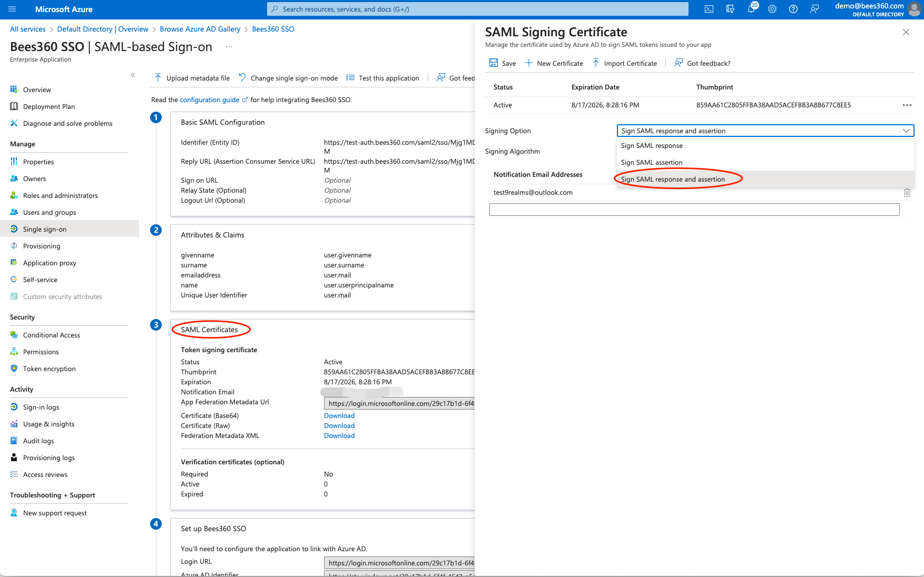924x577 pixels.
Task: Open the certificate row ellipsis menu
Action: click(x=907, y=105)
